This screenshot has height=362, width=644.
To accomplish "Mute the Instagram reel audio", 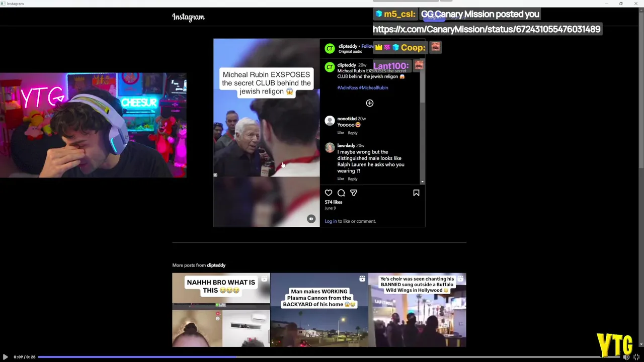I will (x=311, y=219).
